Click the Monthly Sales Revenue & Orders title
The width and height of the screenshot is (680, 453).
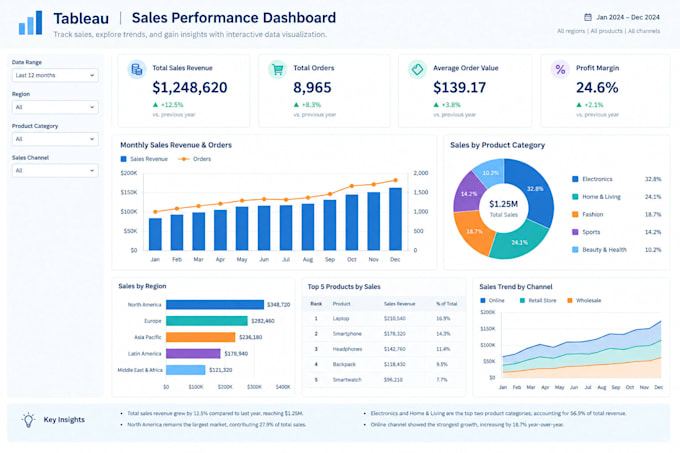[176, 145]
